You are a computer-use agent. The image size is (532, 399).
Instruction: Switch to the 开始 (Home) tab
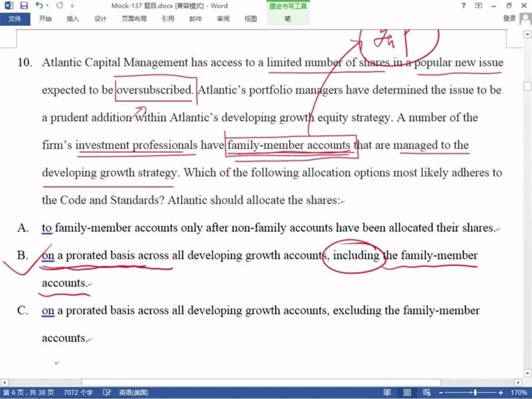pyautogui.click(x=45, y=19)
